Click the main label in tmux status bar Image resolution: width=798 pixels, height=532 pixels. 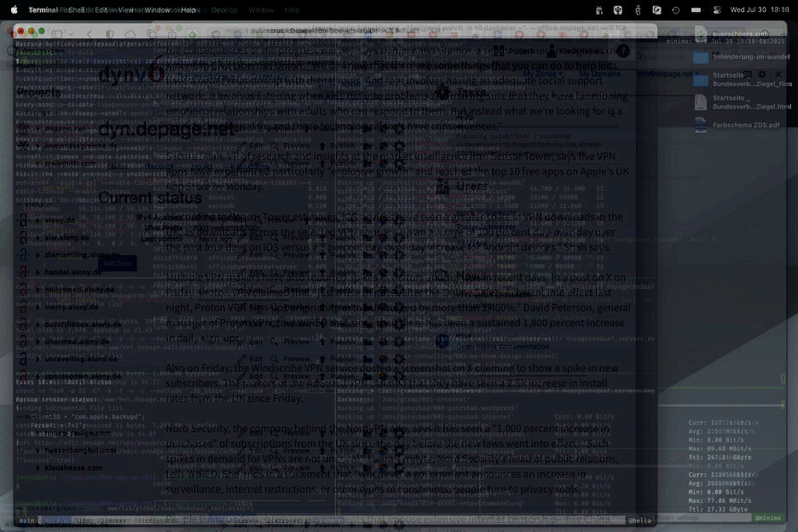(27, 520)
